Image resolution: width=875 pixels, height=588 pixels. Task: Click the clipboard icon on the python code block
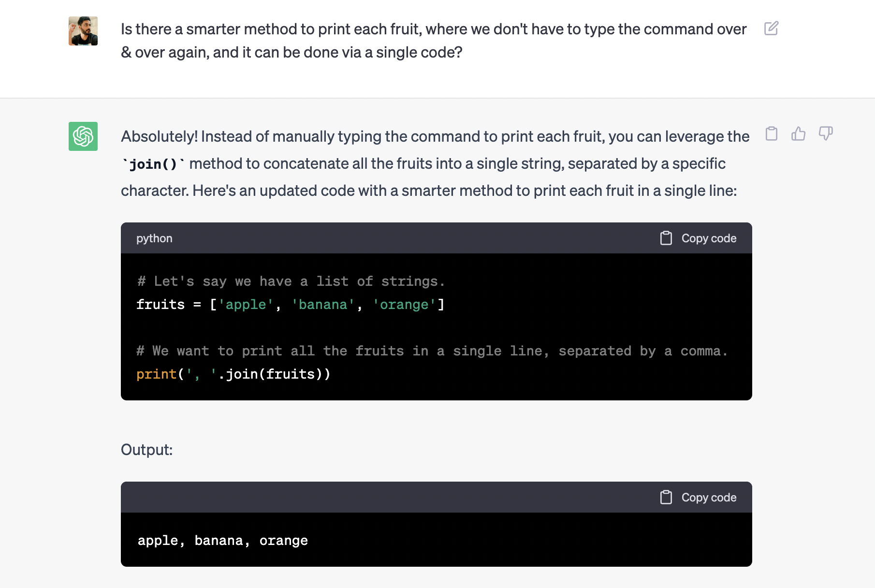(666, 238)
